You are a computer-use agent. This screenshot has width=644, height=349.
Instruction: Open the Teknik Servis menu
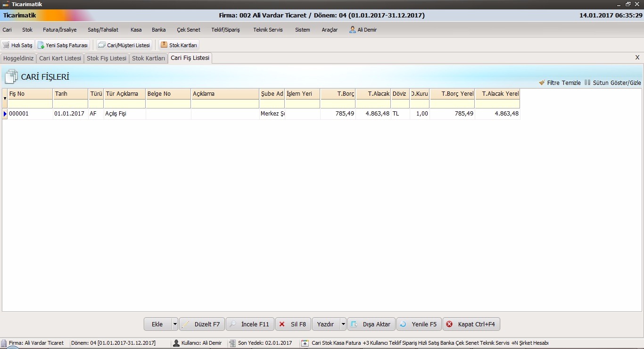[268, 30]
